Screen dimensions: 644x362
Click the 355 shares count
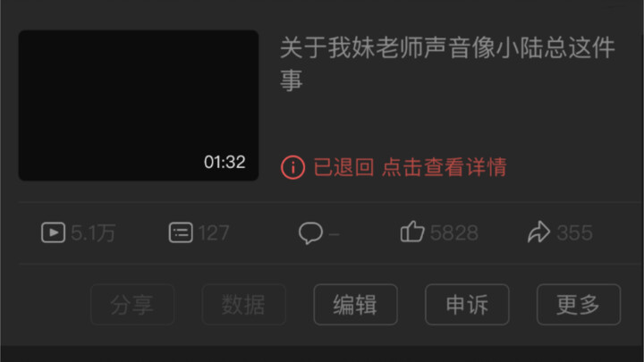(x=574, y=233)
